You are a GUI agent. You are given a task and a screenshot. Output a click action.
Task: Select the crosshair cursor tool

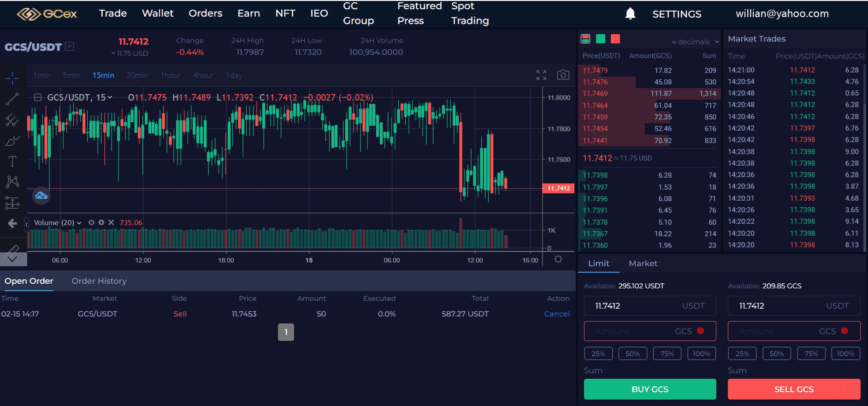point(12,78)
